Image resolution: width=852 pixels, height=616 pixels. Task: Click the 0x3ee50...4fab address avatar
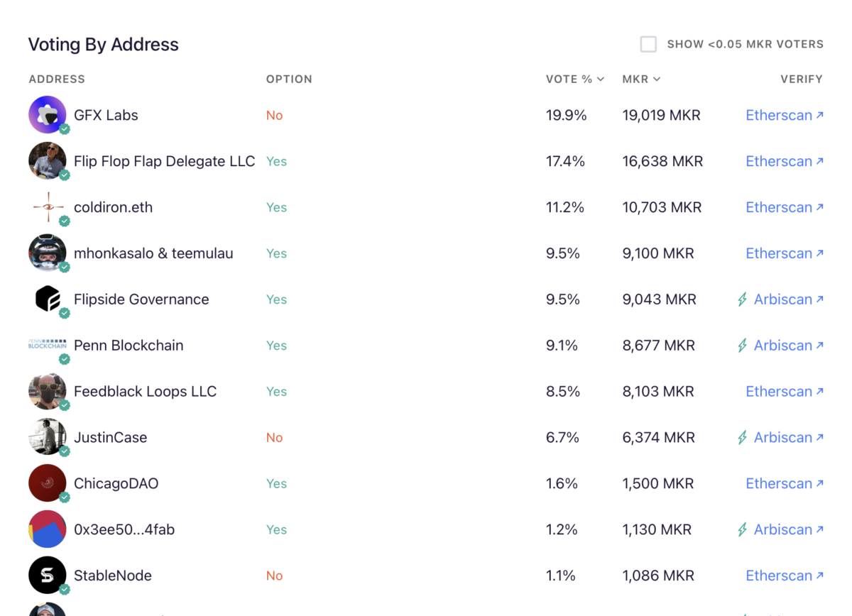pyautogui.click(x=48, y=529)
